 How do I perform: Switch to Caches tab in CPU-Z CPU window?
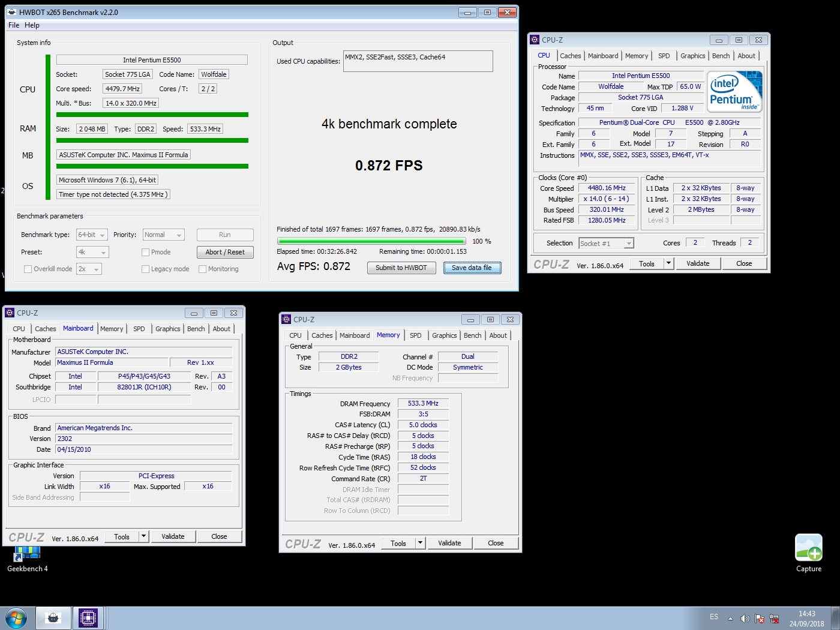571,56
